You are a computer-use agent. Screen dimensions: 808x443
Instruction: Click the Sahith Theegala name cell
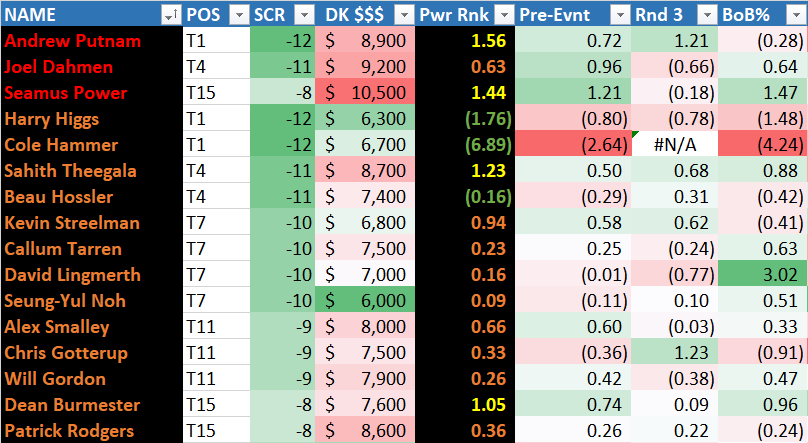click(92, 171)
